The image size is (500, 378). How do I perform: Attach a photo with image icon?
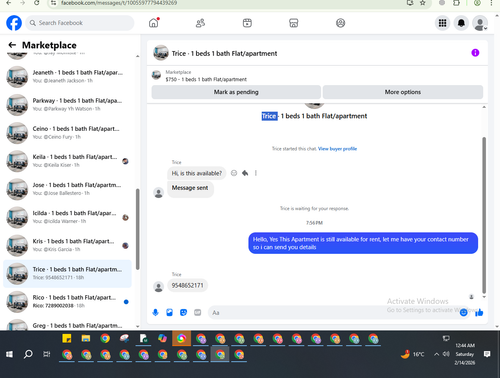(169, 312)
